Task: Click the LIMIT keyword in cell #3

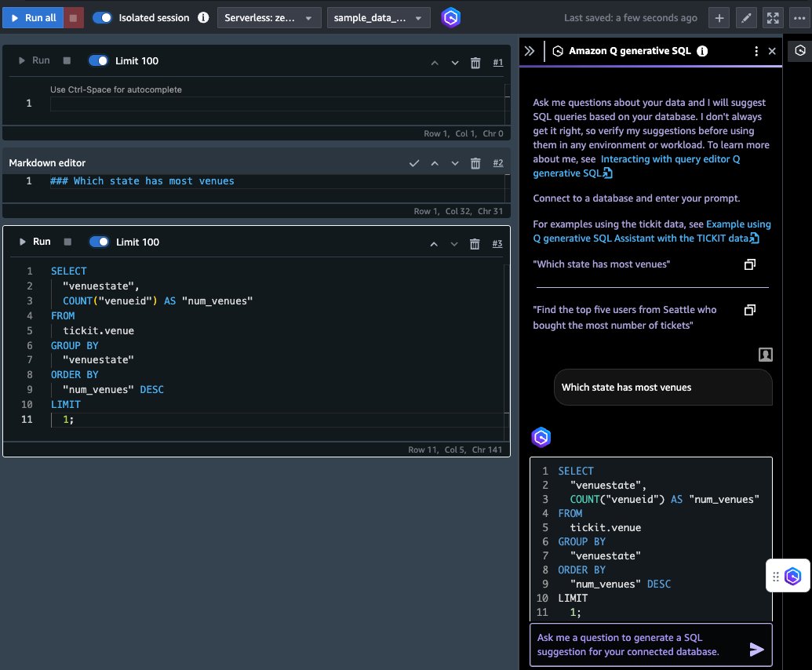Action: click(66, 404)
